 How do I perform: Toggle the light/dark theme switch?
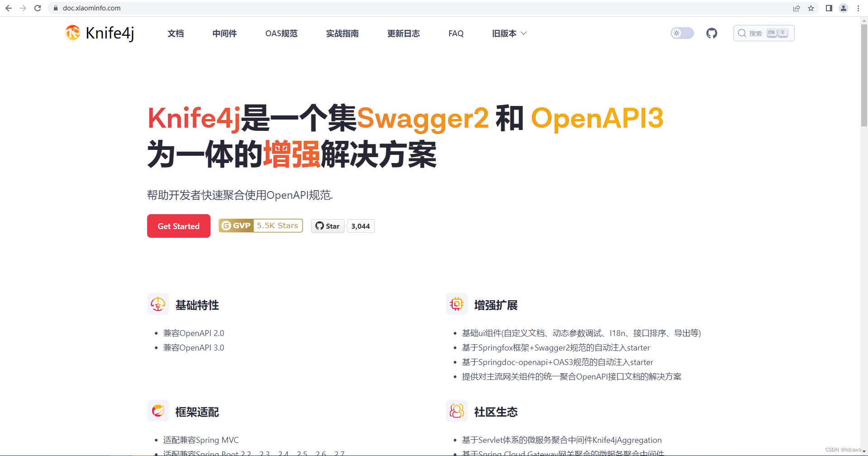coord(682,33)
